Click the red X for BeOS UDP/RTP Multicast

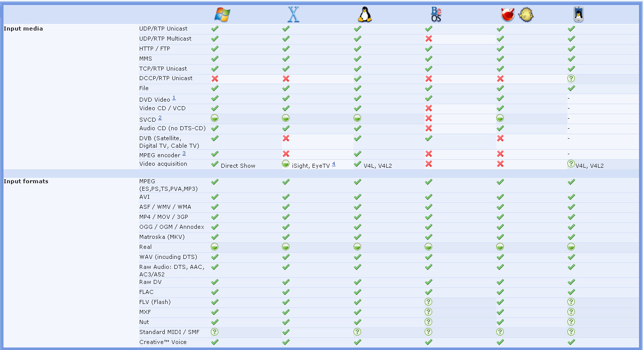coord(429,39)
